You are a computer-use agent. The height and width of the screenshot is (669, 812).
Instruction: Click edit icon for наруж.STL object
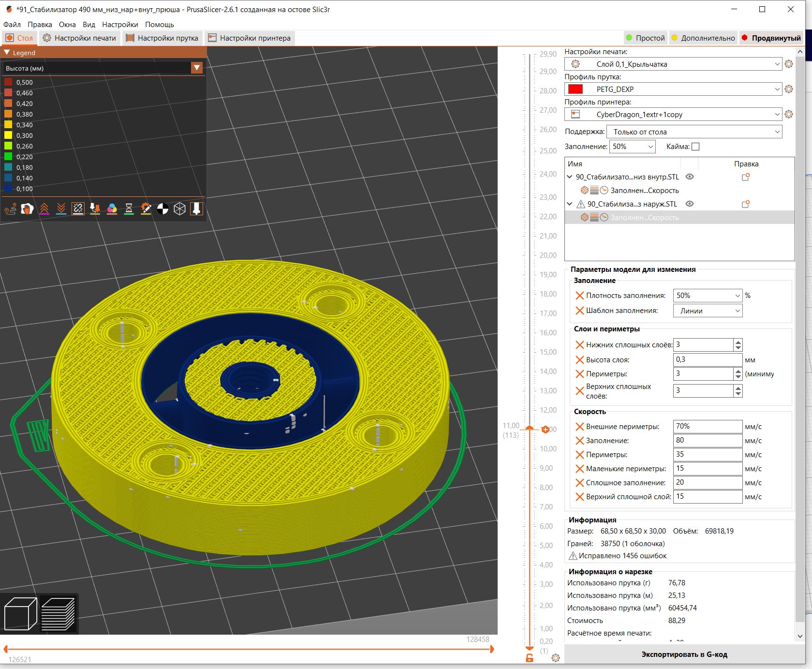746,204
